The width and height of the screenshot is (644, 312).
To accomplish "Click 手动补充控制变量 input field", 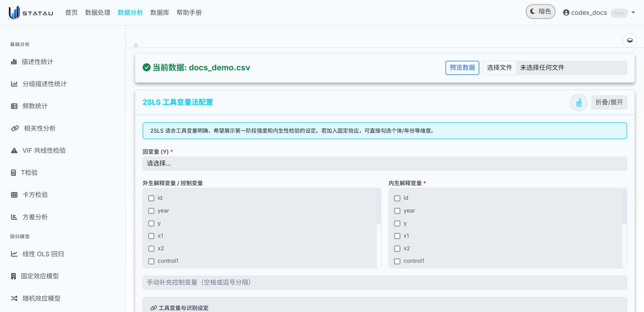I will 385,283.
